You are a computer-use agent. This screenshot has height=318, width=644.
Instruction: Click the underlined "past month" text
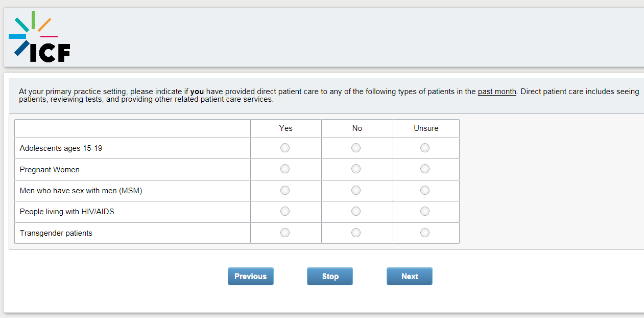pyautogui.click(x=497, y=92)
